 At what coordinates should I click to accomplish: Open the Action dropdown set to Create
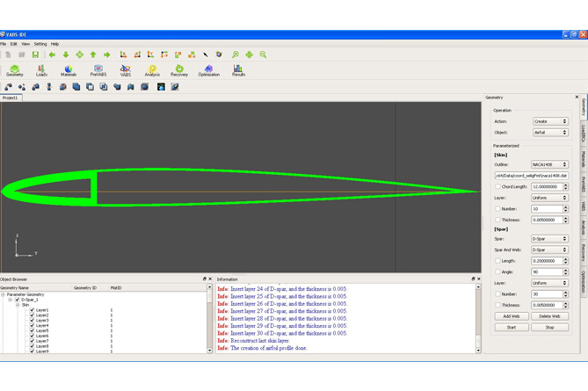pyautogui.click(x=550, y=121)
